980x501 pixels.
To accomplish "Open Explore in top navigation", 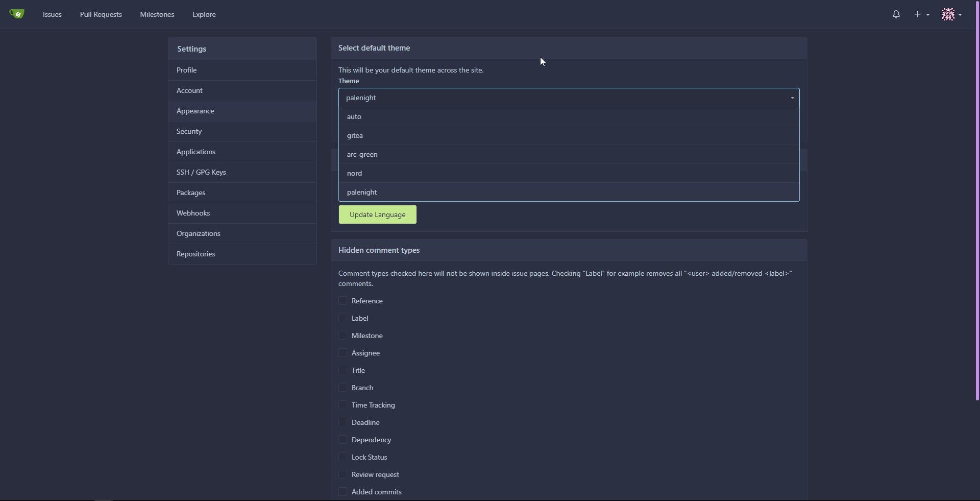I will click(x=204, y=14).
